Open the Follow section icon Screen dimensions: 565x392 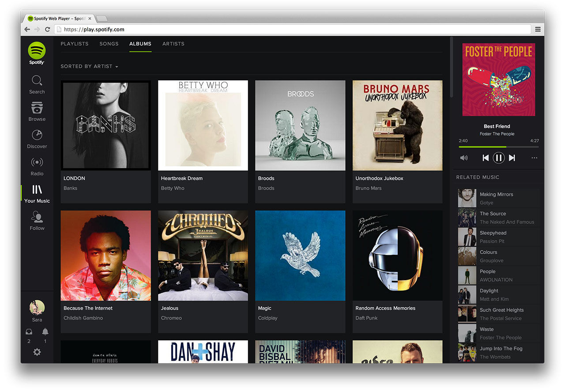pyautogui.click(x=37, y=216)
